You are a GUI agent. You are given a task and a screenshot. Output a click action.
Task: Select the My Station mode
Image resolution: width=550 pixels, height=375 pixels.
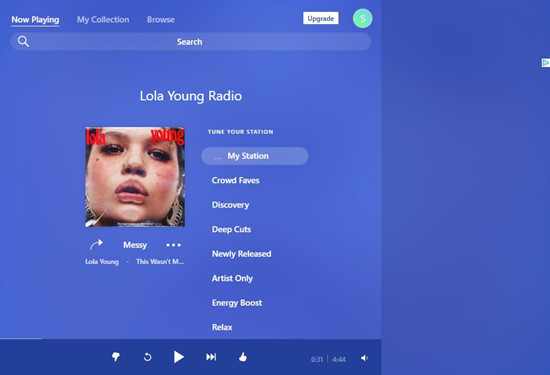pos(255,156)
